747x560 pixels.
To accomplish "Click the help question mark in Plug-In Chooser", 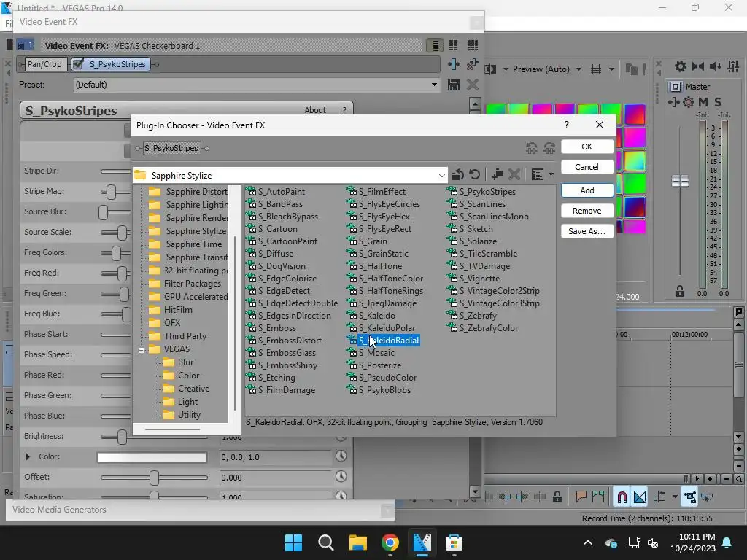I will (x=566, y=125).
